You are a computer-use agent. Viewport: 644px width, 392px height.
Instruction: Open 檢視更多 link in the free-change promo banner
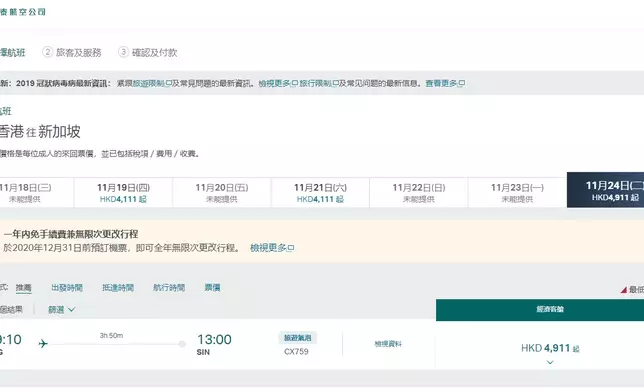click(272, 248)
